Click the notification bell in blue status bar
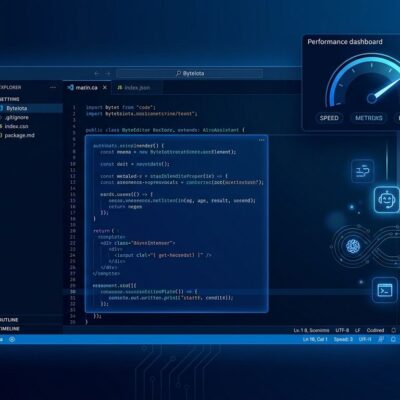The width and height of the screenshot is (400, 400). (393, 339)
